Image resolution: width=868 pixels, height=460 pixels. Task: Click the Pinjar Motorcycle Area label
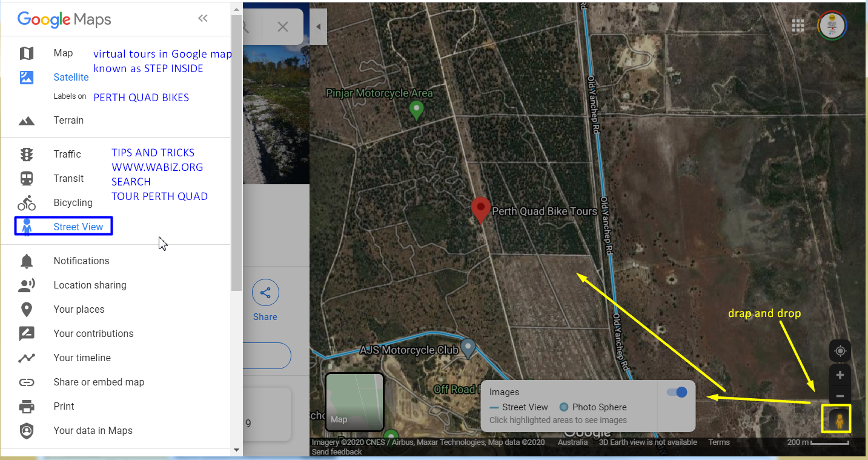(379, 93)
